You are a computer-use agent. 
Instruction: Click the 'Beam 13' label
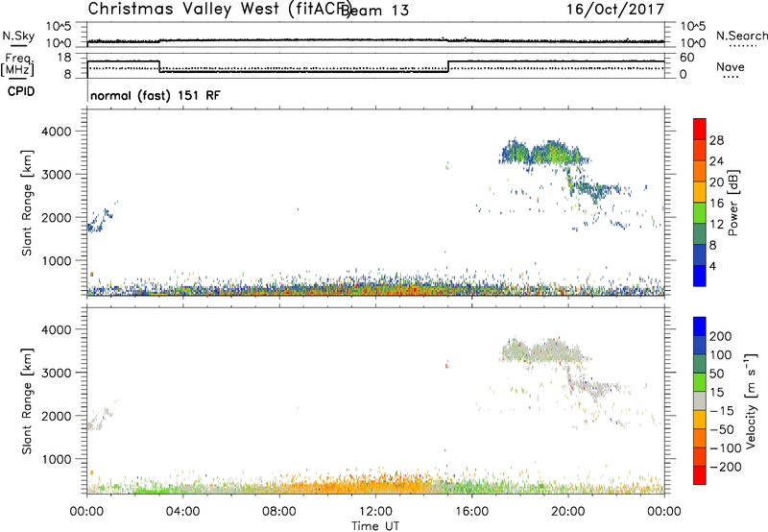pyautogui.click(x=375, y=11)
